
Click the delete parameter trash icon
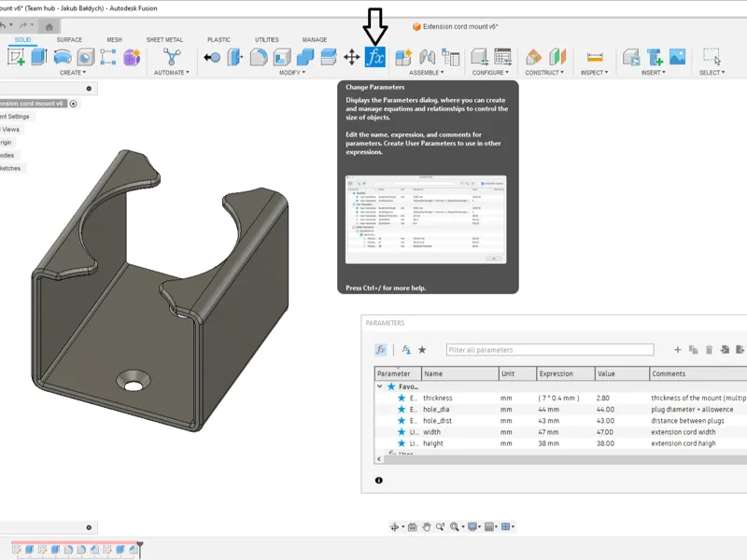click(709, 350)
